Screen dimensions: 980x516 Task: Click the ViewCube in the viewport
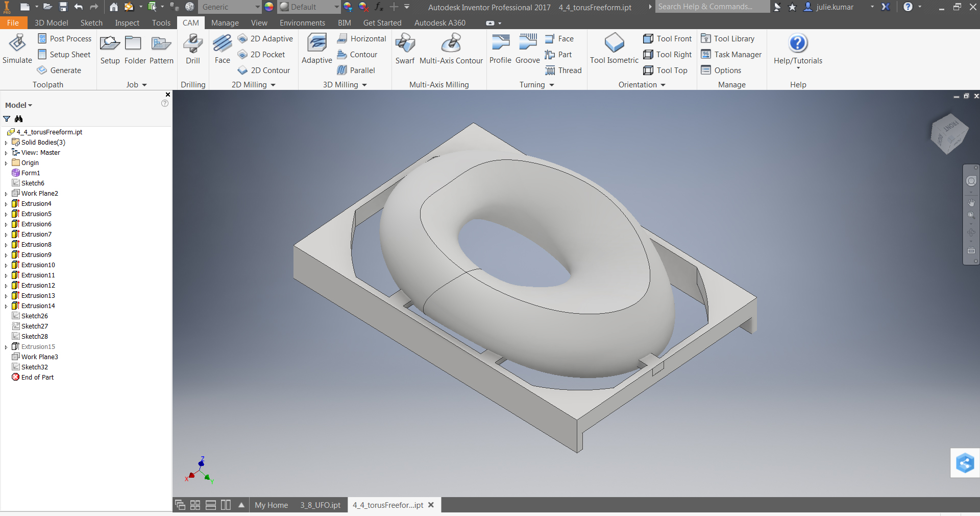tap(949, 134)
